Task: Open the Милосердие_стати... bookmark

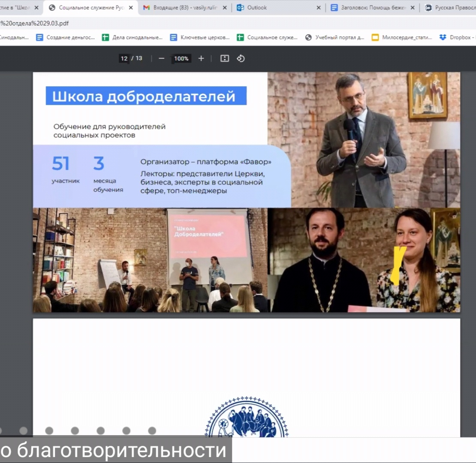Action: (402, 38)
